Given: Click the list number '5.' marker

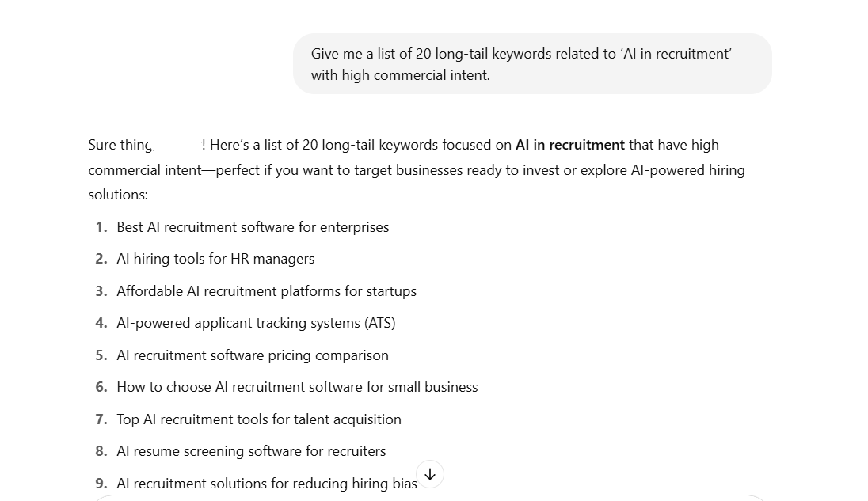Looking at the screenshot, I should pos(101,355).
